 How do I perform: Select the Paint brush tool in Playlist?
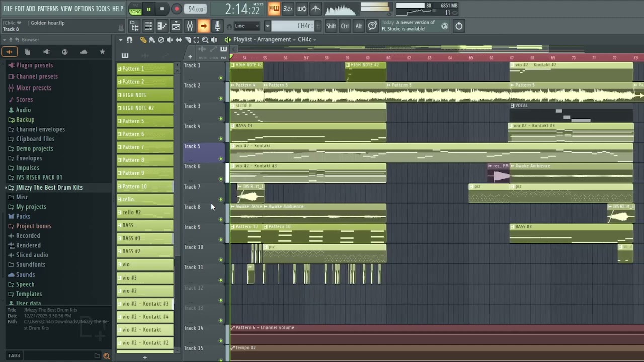coord(152,40)
